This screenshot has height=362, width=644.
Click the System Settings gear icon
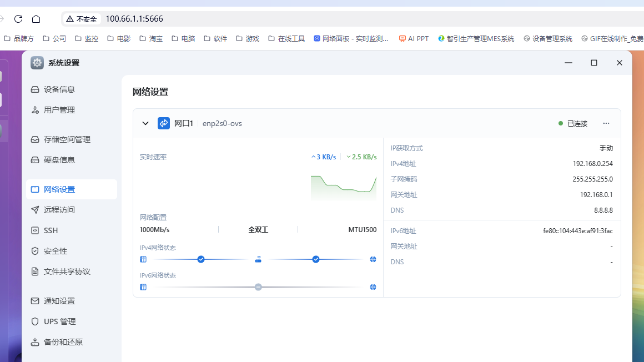coord(37,63)
